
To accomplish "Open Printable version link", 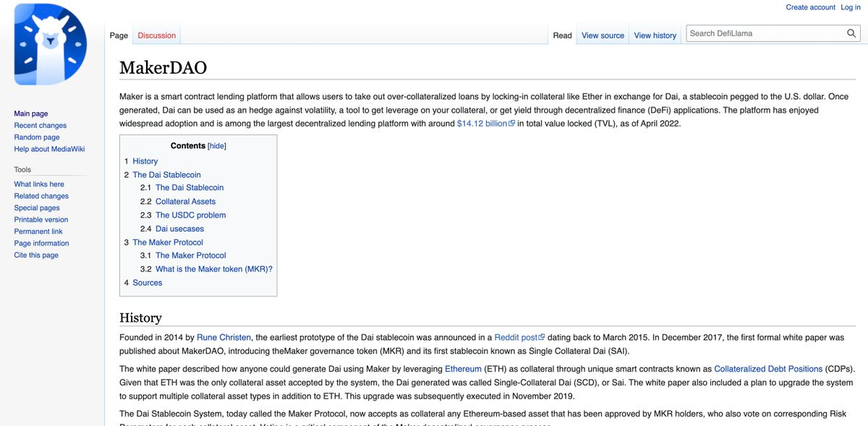I will pyautogui.click(x=41, y=220).
